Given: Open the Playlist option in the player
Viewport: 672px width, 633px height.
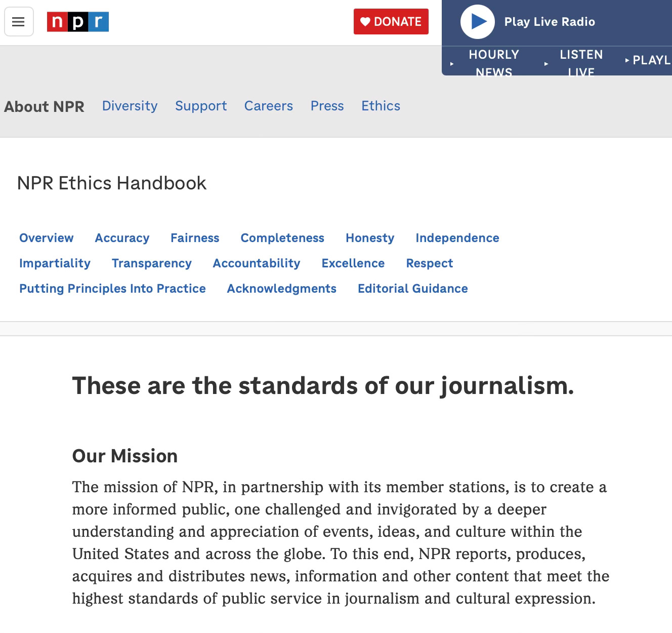Looking at the screenshot, I should tap(649, 60).
